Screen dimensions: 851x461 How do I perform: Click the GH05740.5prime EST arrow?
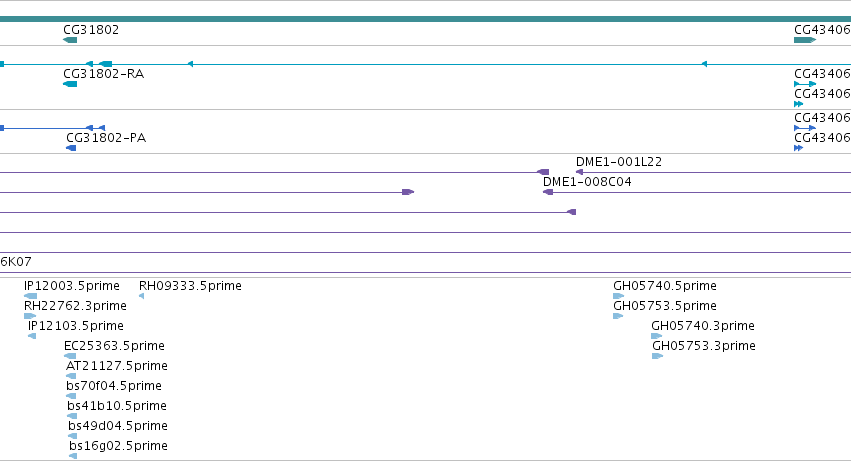coord(618,296)
